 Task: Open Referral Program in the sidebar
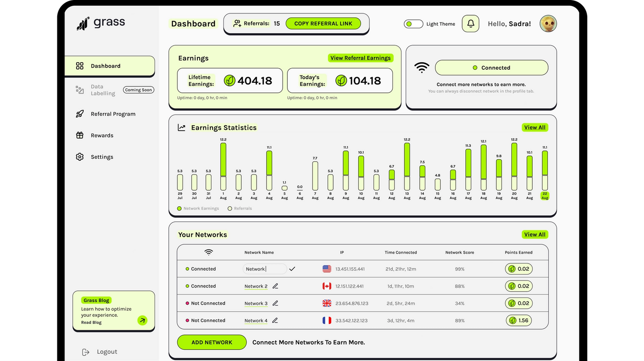tap(113, 114)
